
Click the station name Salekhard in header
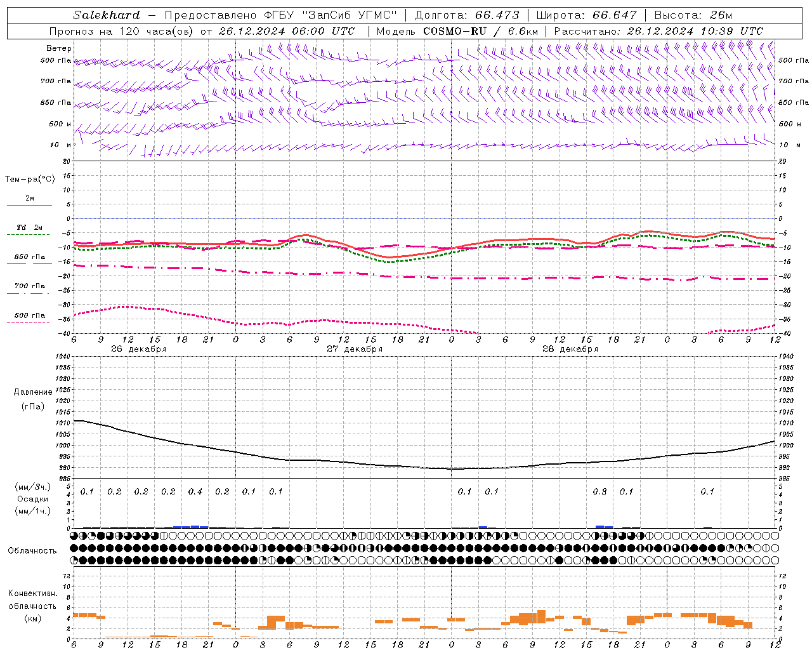pyautogui.click(x=107, y=15)
